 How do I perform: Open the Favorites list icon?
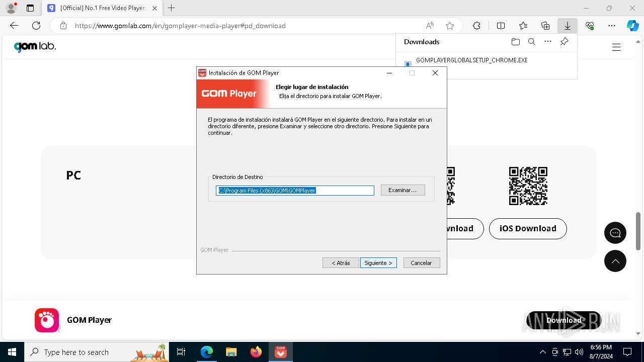point(523,26)
